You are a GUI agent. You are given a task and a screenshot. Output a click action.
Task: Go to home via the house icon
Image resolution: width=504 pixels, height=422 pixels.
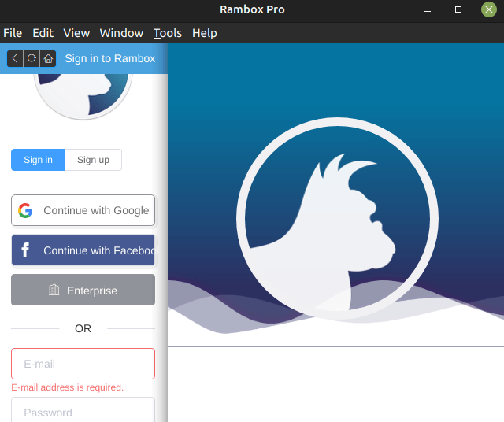point(48,58)
